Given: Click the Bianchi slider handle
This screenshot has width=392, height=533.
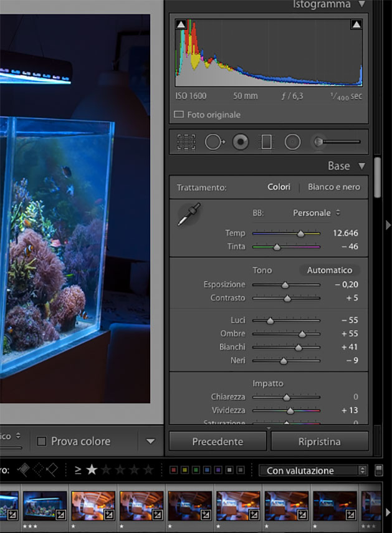Looking at the screenshot, I should coord(299,347).
